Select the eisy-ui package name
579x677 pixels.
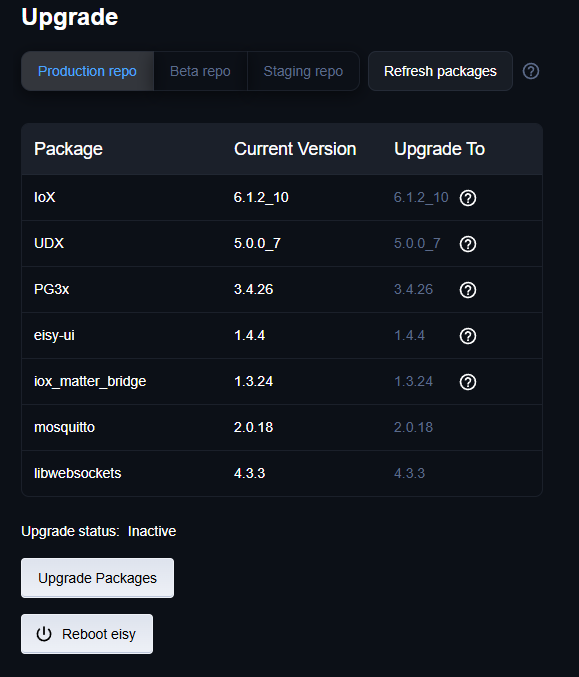pos(54,335)
